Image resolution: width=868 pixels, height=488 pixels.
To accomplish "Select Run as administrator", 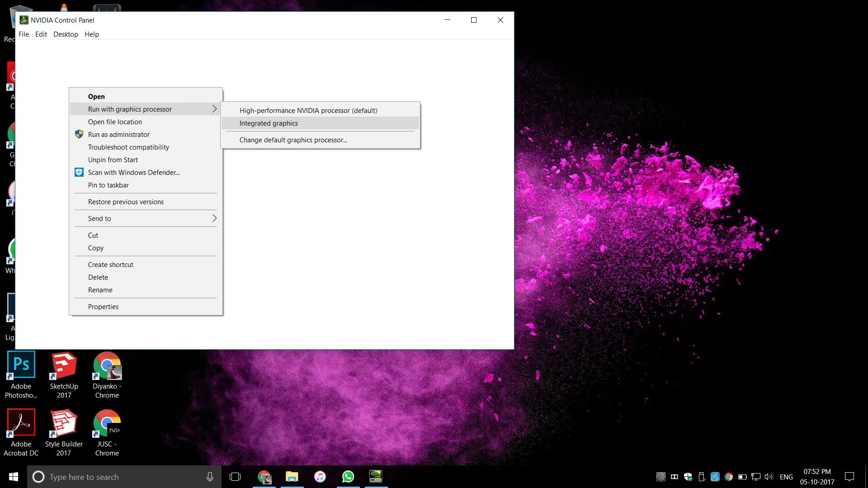I will coord(118,135).
